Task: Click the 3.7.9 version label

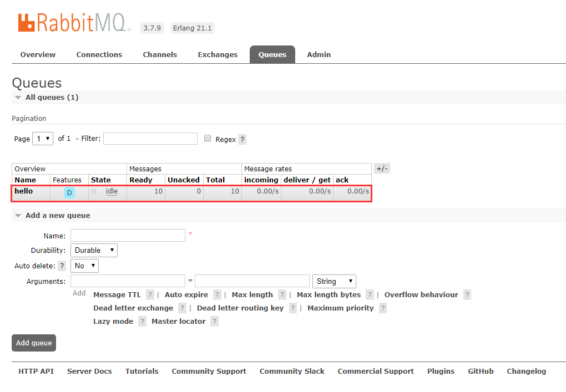Action: (152, 28)
